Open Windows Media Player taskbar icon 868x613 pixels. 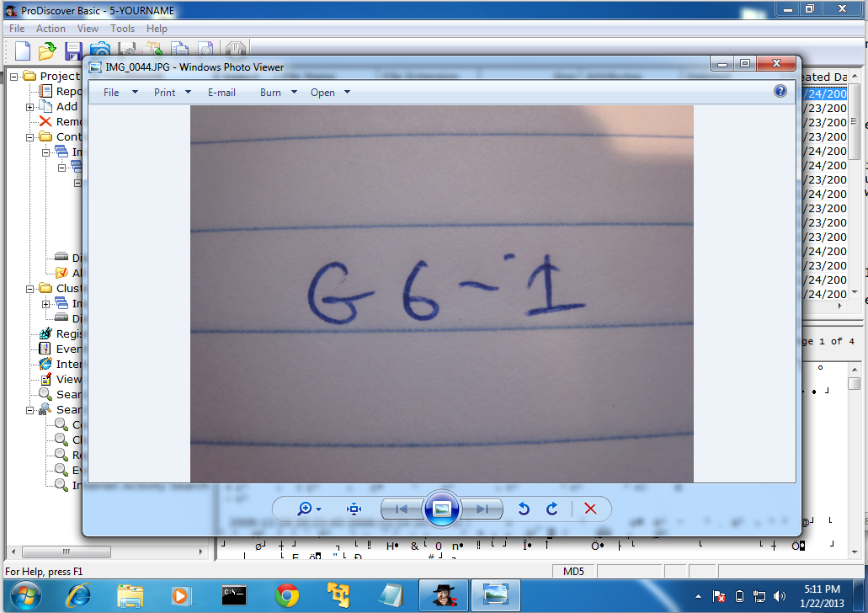(x=180, y=596)
